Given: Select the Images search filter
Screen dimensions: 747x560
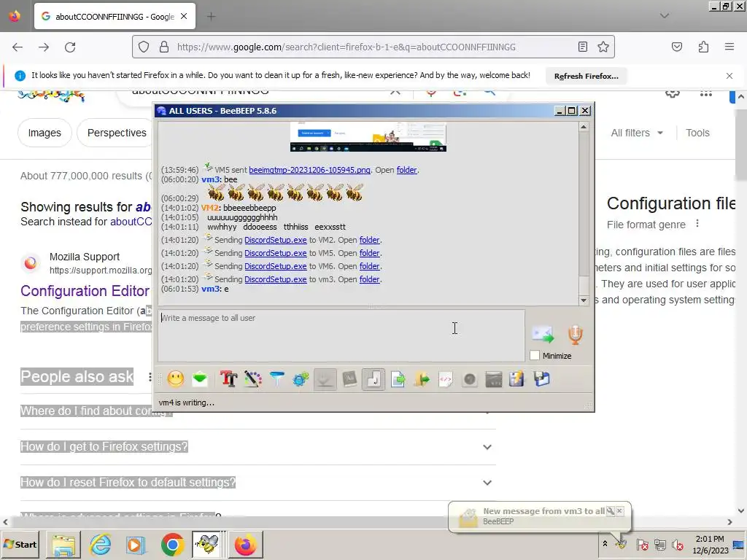Looking at the screenshot, I should click(44, 133).
